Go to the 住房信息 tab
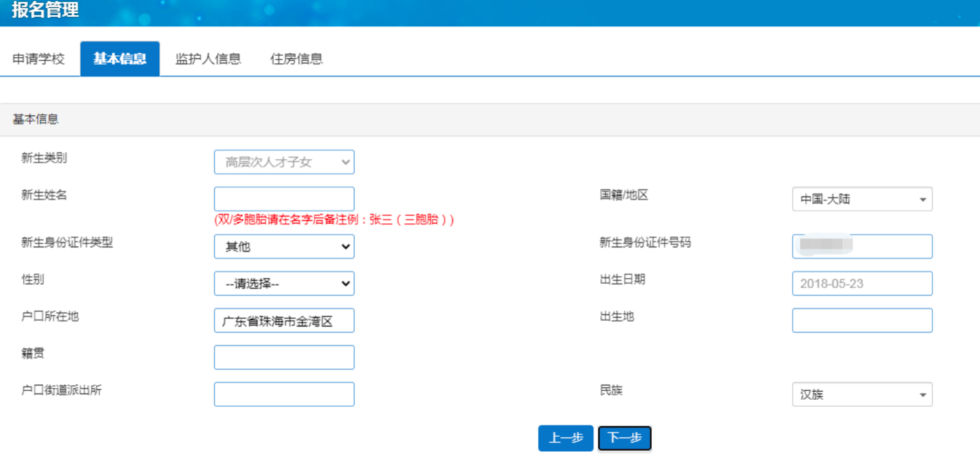This screenshot has width=980, height=455. (x=296, y=59)
